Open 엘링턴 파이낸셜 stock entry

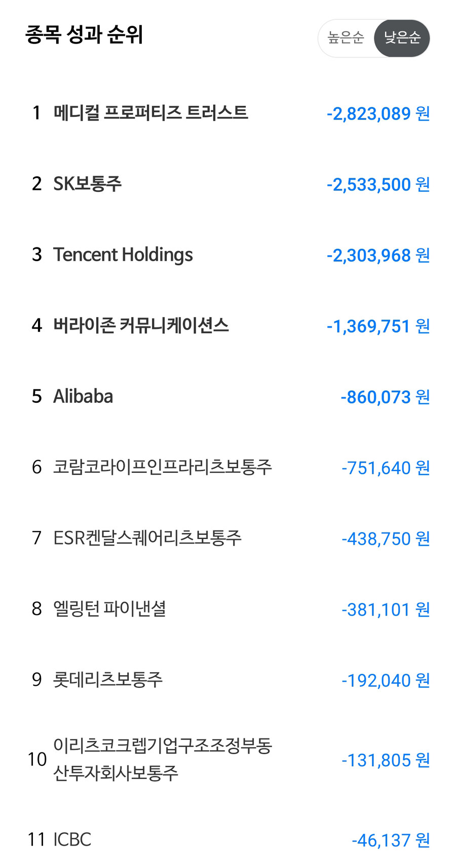109,609
